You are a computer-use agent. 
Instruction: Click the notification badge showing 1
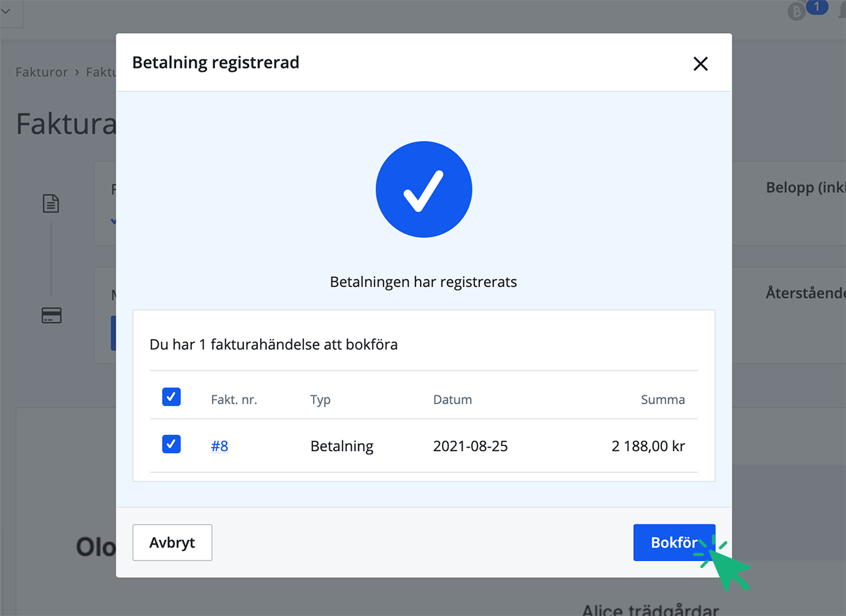(x=816, y=7)
